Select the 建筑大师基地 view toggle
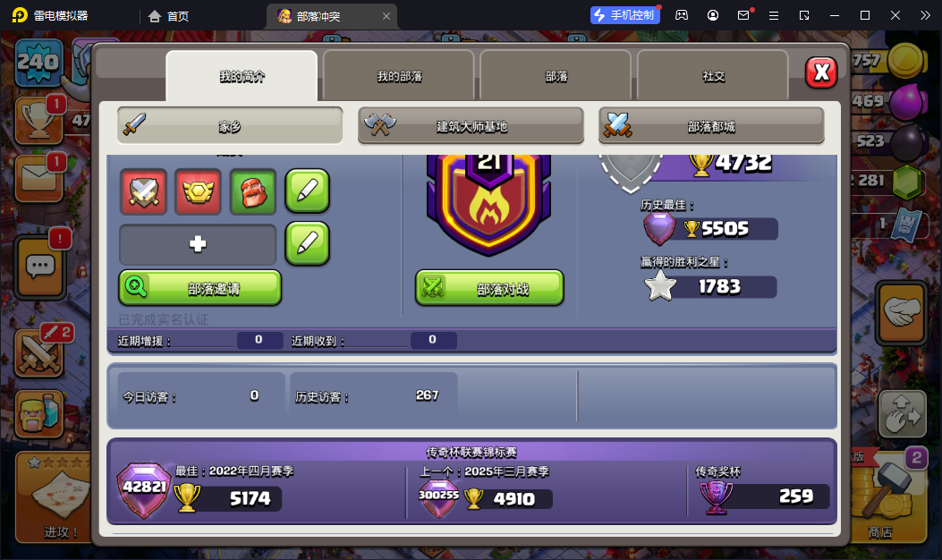 (x=471, y=126)
